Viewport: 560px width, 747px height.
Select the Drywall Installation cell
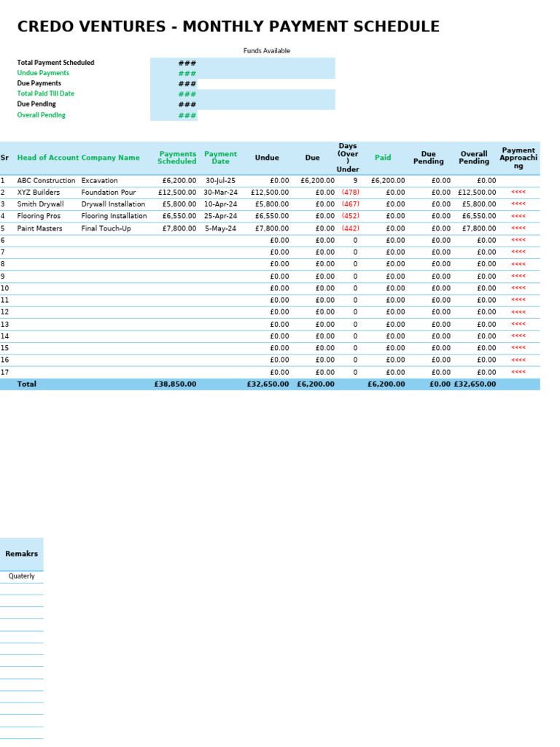(113, 204)
